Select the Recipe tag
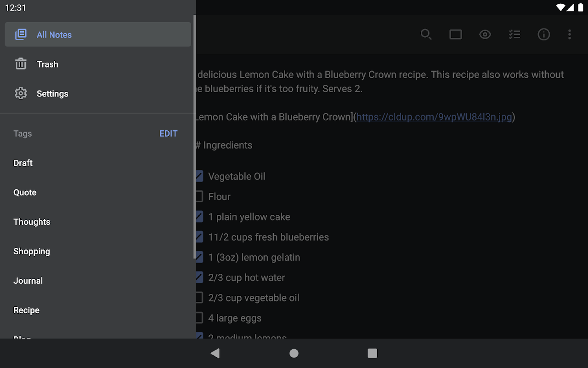 click(26, 310)
